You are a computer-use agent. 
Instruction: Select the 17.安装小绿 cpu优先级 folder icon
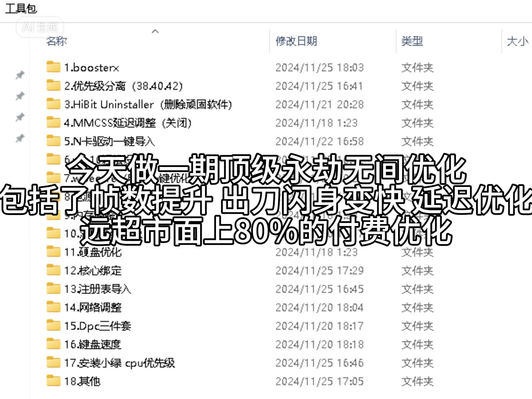53,362
